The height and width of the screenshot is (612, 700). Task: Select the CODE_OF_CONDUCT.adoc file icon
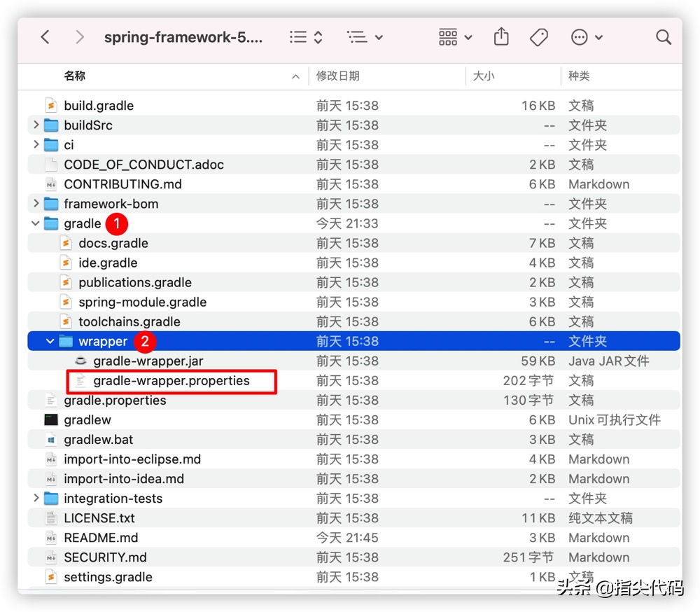(x=51, y=165)
